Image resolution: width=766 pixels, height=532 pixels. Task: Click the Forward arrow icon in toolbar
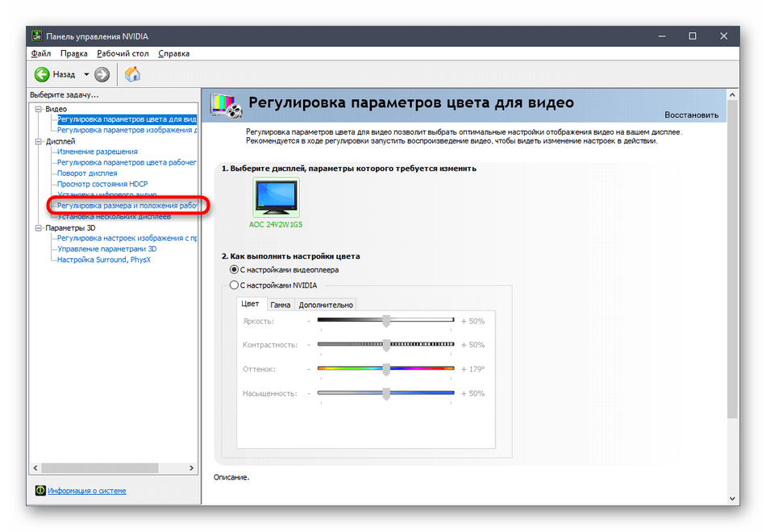click(102, 74)
